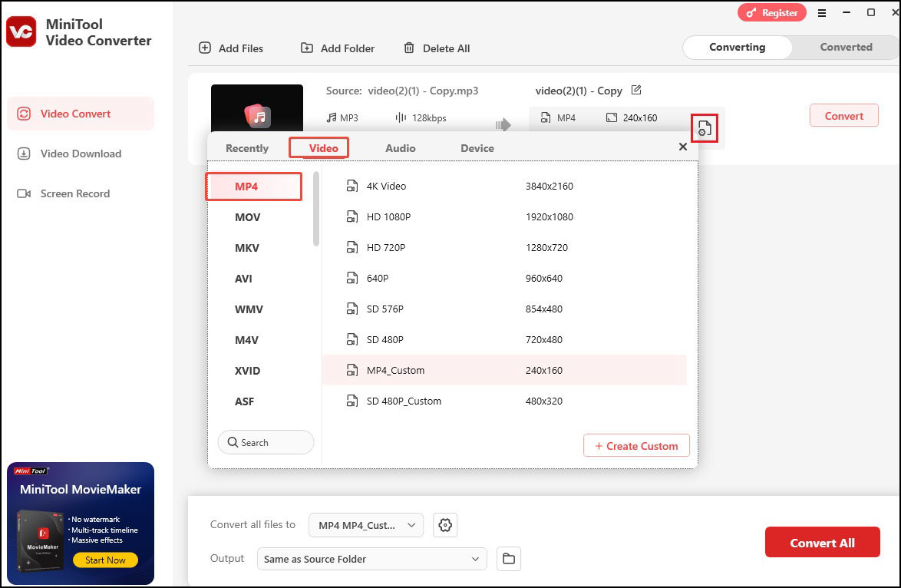The width and height of the screenshot is (901, 588).
Task: Open Video Convert in sidebar
Action: 81,114
